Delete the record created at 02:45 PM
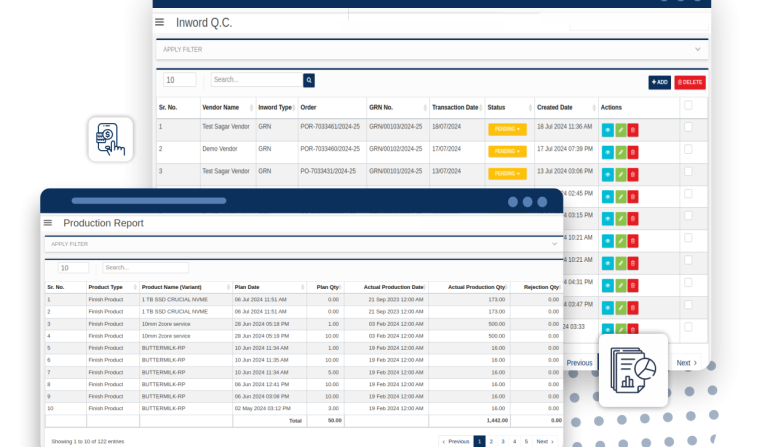Image resolution: width=770 pixels, height=447 pixels. [x=632, y=196]
